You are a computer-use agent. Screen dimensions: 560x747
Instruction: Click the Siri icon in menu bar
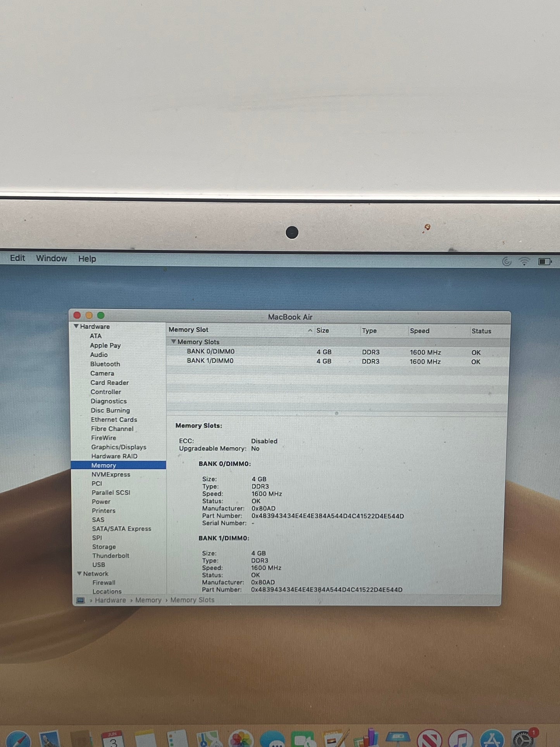(x=507, y=262)
